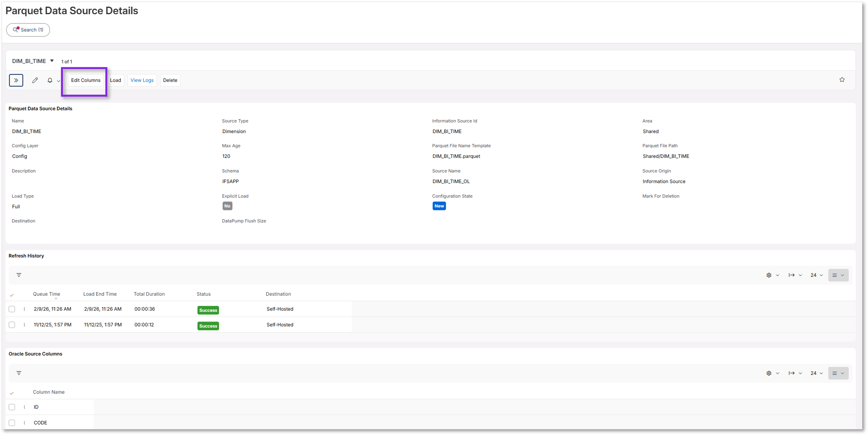Tick the checkbox for the ID column

coord(12,407)
